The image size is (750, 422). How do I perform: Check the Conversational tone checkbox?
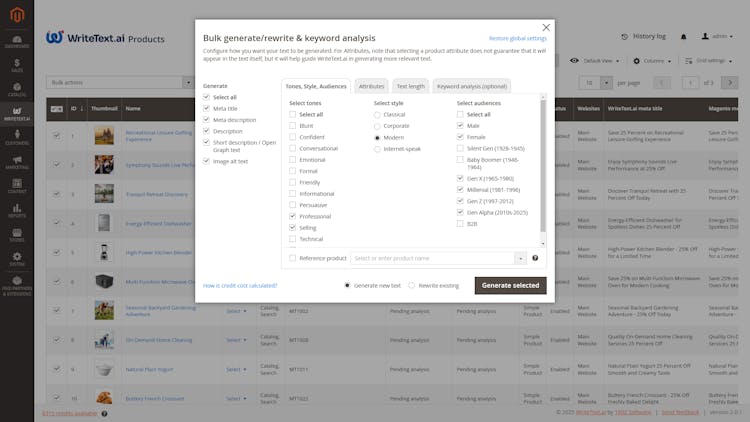click(x=292, y=148)
